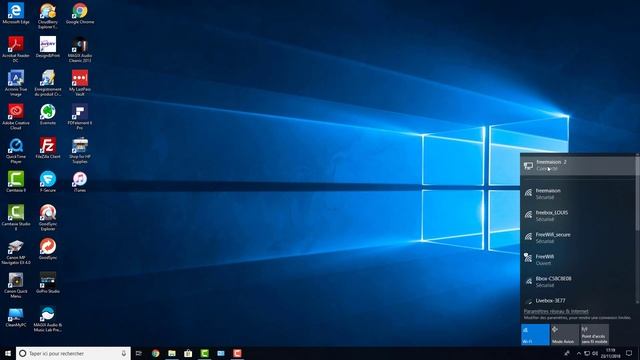Open Canon Quick Menu shortcut
640x360 pixels.
coord(16,285)
